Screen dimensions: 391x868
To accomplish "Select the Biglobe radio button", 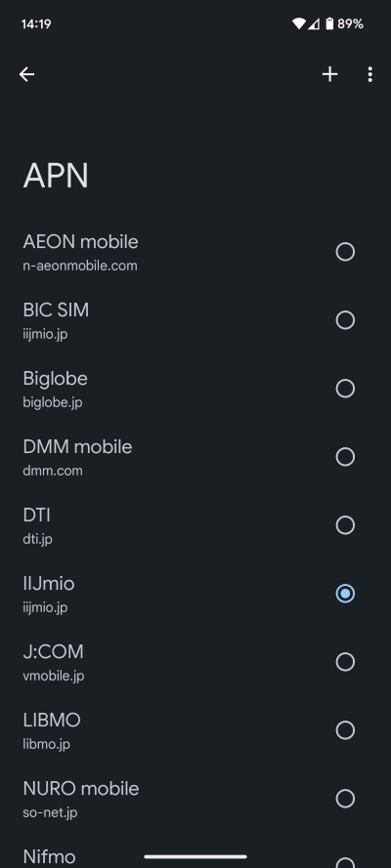I will click(345, 389).
